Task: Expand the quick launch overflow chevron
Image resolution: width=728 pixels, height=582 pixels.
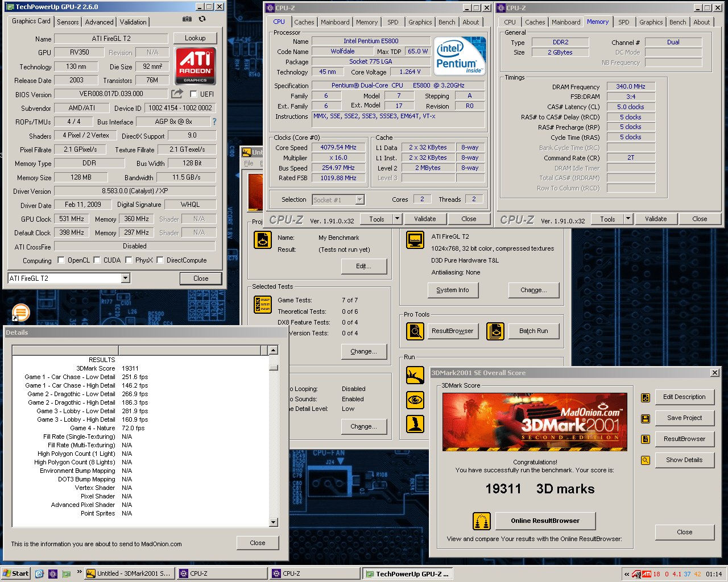Action: tap(79, 572)
